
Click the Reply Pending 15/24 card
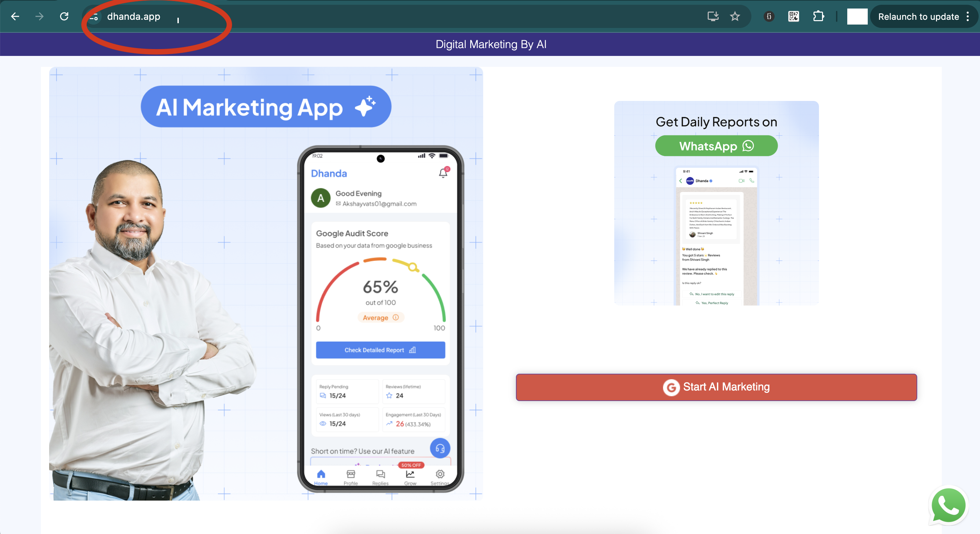coord(347,391)
